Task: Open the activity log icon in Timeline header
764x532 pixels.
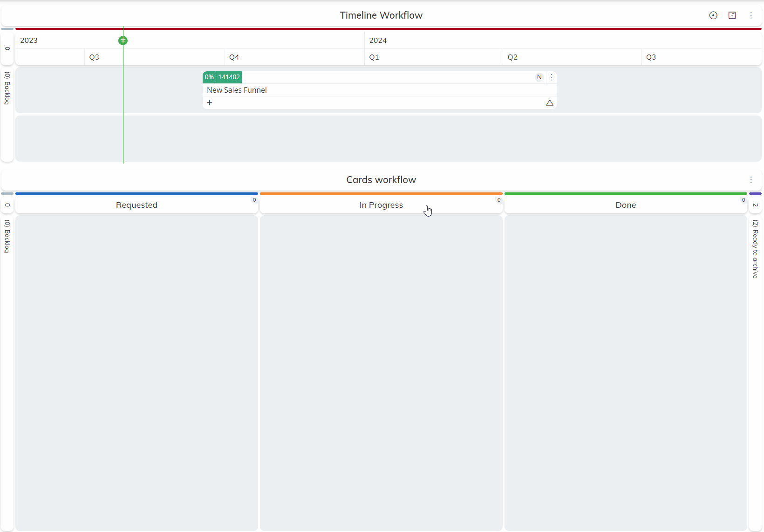Action: tap(732, 15)
